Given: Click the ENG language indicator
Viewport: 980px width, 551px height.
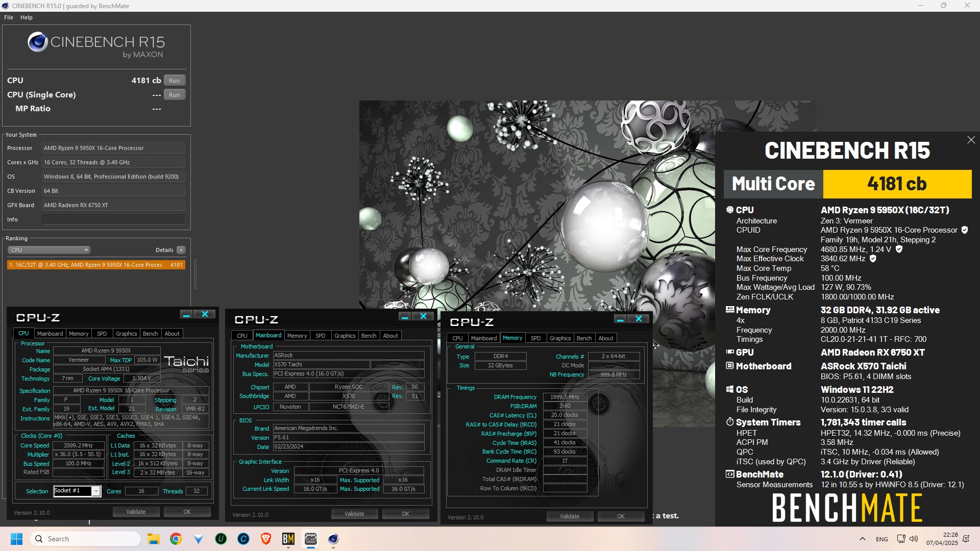Looking at the screenshot, I should pos(881,539).
